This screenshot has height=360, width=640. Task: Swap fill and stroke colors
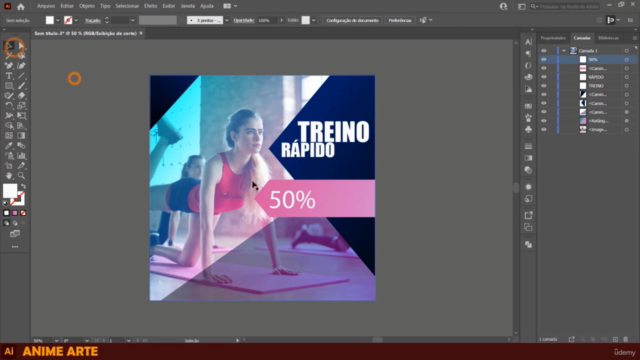click(x=23, y=187)
